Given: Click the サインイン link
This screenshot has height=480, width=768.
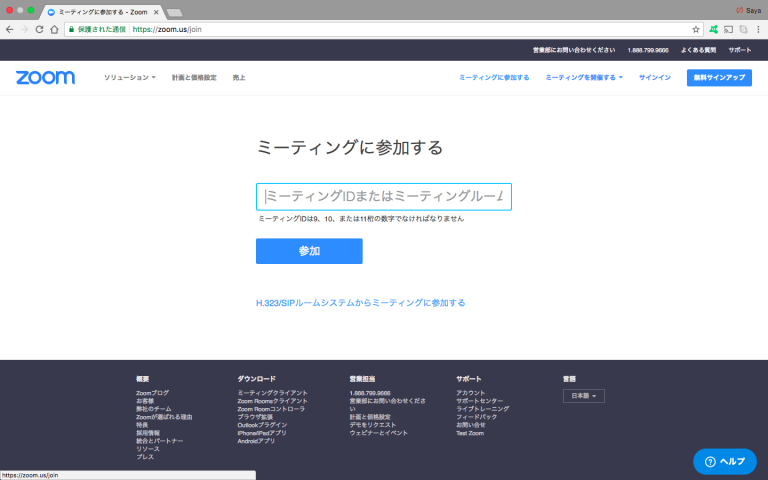Looking at the screenshot, I should click(x=654, y=77).
